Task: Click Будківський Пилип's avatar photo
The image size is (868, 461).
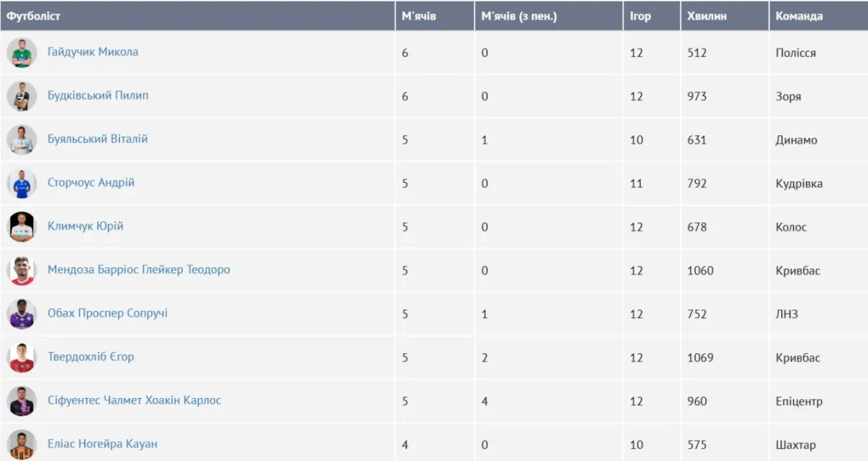Action: point(22,96)
